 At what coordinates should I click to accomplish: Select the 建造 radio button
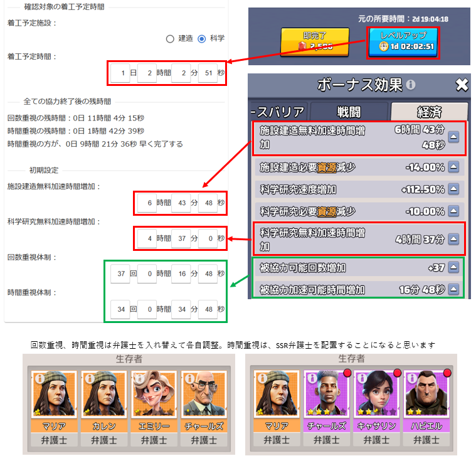170,39
